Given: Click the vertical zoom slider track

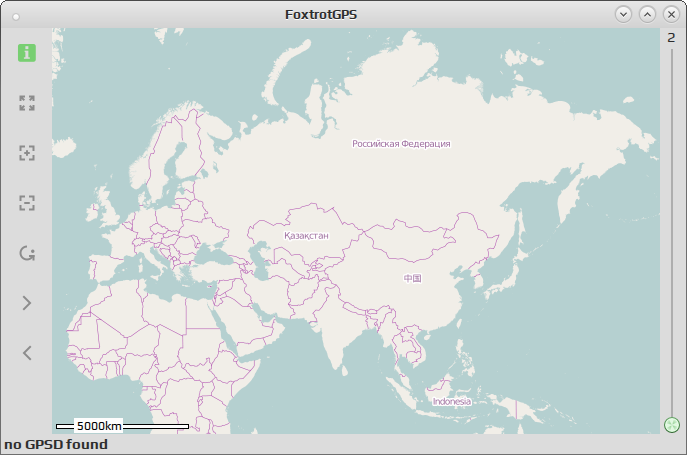Looking at the screenshot, I should 672,232.
